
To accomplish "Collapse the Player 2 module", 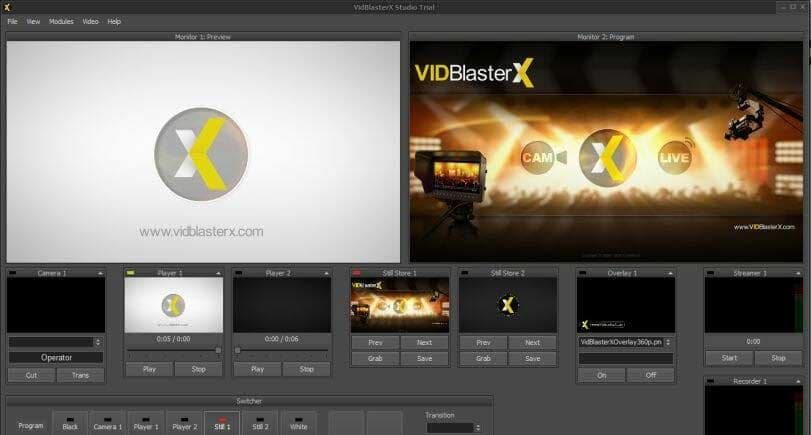I will (326, 273).
